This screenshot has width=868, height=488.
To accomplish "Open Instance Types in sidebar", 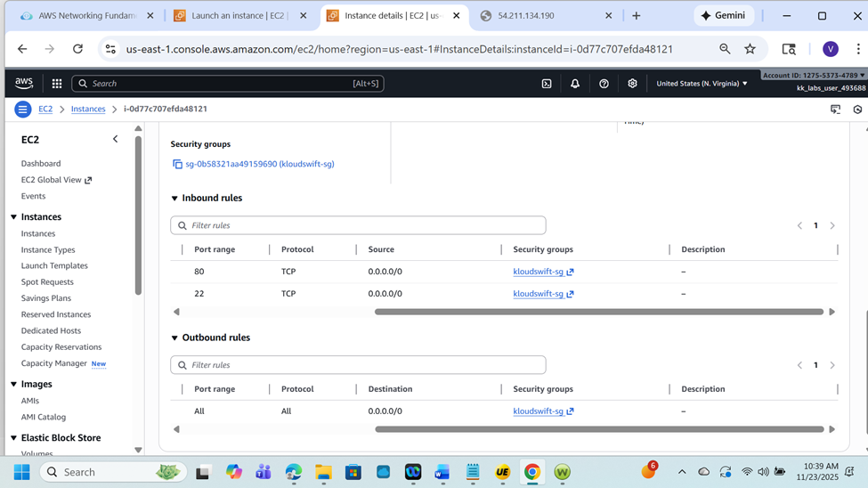I will pyautogui.click(x=48, y=250).
